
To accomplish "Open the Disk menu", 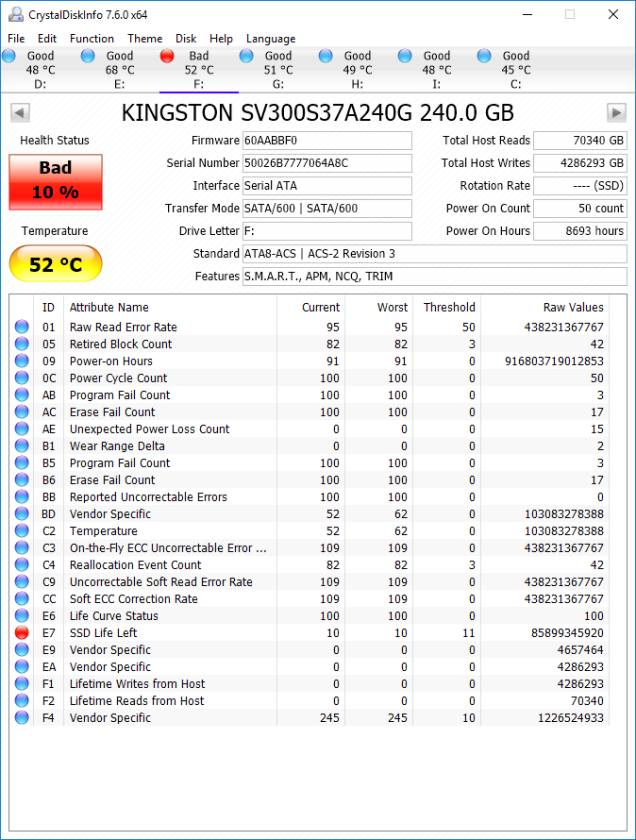I will [x=186, y=39].
